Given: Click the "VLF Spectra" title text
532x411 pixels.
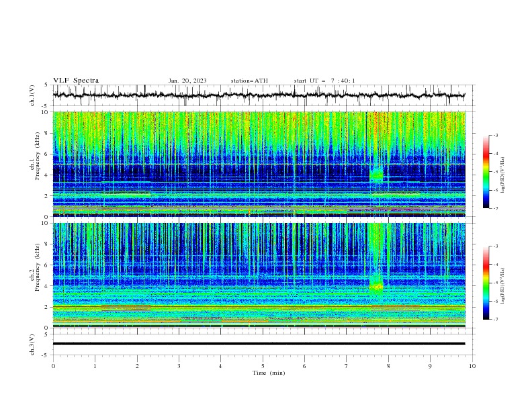Looking at the screenshot, I should 76,81.
